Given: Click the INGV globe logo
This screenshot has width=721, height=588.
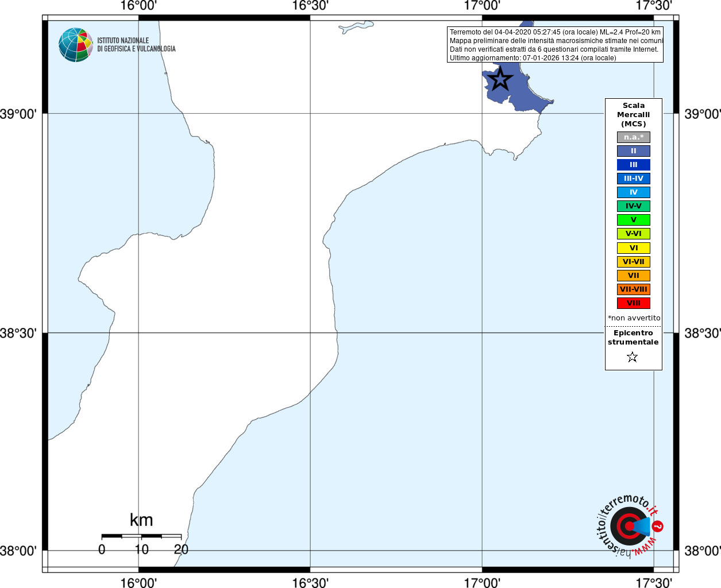Looking at the screenshot, I should coord(76,45).
